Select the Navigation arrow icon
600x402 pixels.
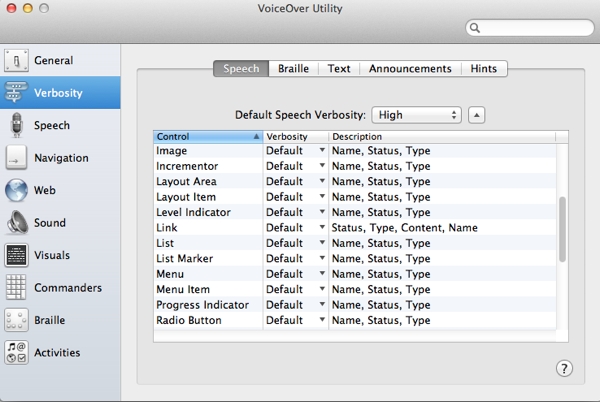pos(16,158)
